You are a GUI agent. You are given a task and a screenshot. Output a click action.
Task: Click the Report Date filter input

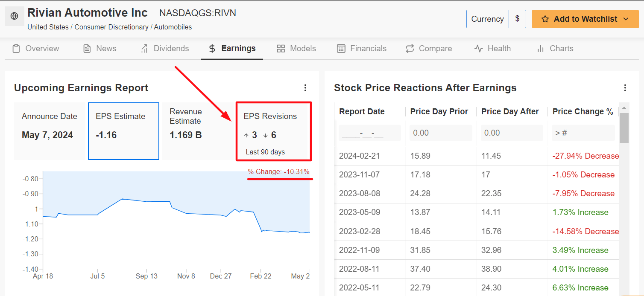tap(370, 133)
